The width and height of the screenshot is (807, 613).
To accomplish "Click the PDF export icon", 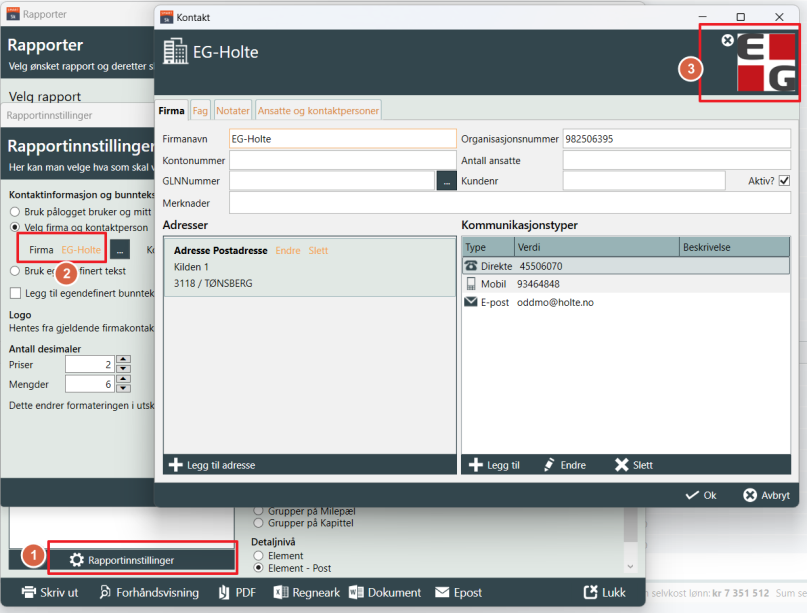I will (x=224, y=592).
